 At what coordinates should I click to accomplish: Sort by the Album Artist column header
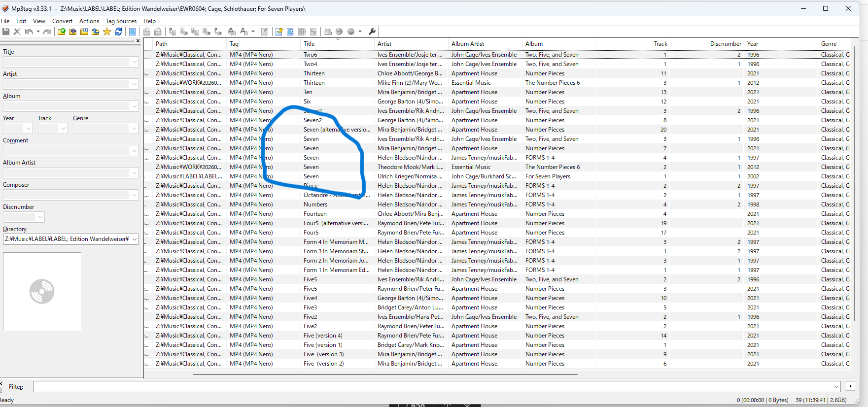(x=468, y=44)
